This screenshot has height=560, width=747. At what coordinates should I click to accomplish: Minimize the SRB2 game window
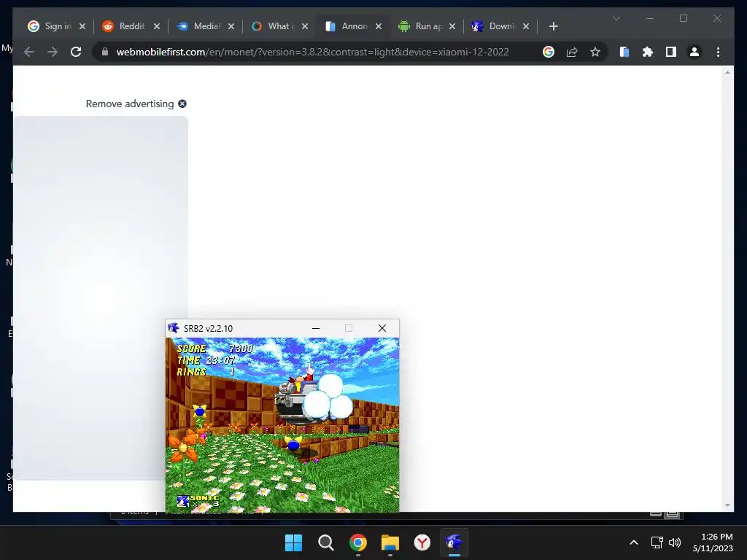(x=316, y=328)
